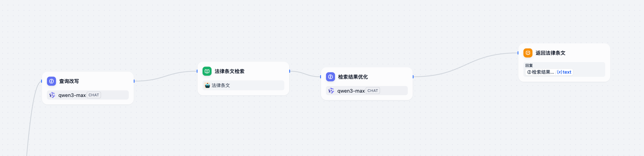
Task: Click the CHAT badge in the 查询改写 node
Action: click(x=94, y=95)
